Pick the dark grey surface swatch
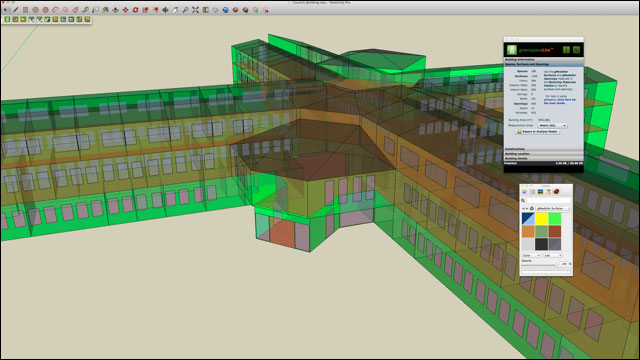The width and height of the screenshot is (640, 360). (555, 244)
